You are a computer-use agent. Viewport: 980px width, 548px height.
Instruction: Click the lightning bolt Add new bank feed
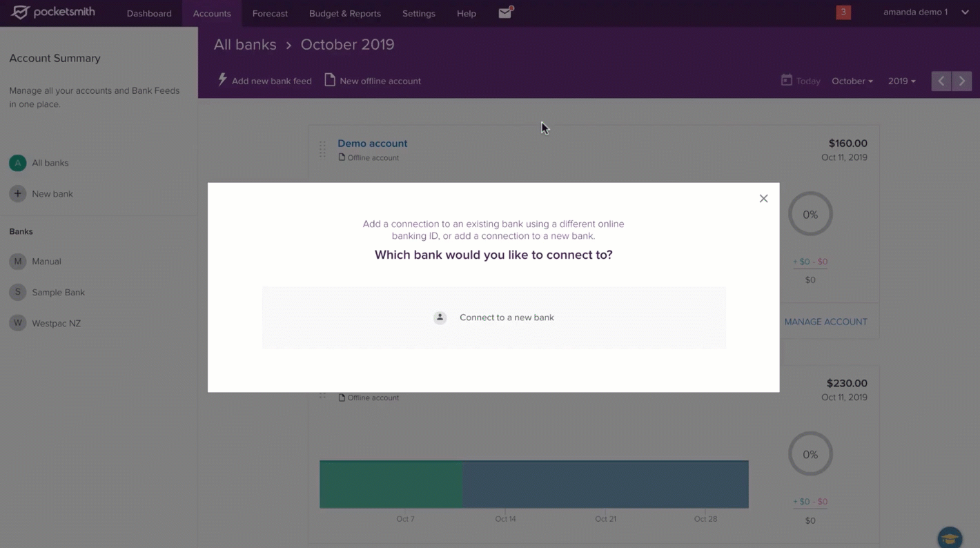tap(222, 80)
